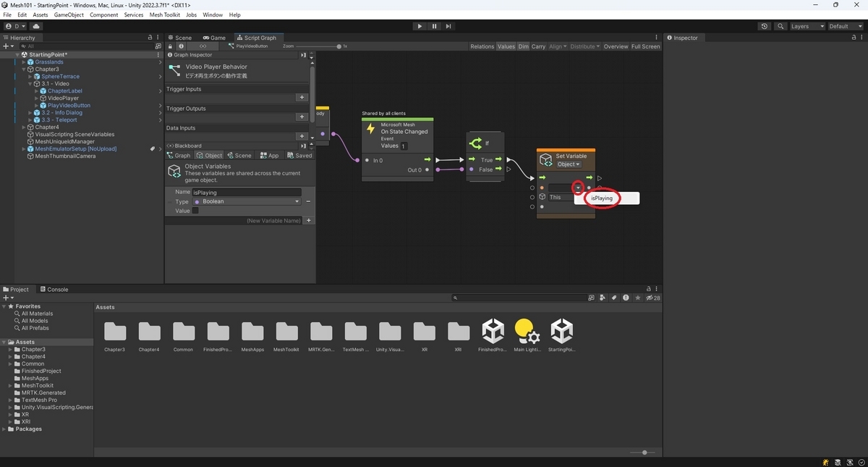Toggle hidden packages visibility icon showing 28
Image resolution: width=868 pixels, height=467 pixels.
pyautogui.click(x=653, y=298)
